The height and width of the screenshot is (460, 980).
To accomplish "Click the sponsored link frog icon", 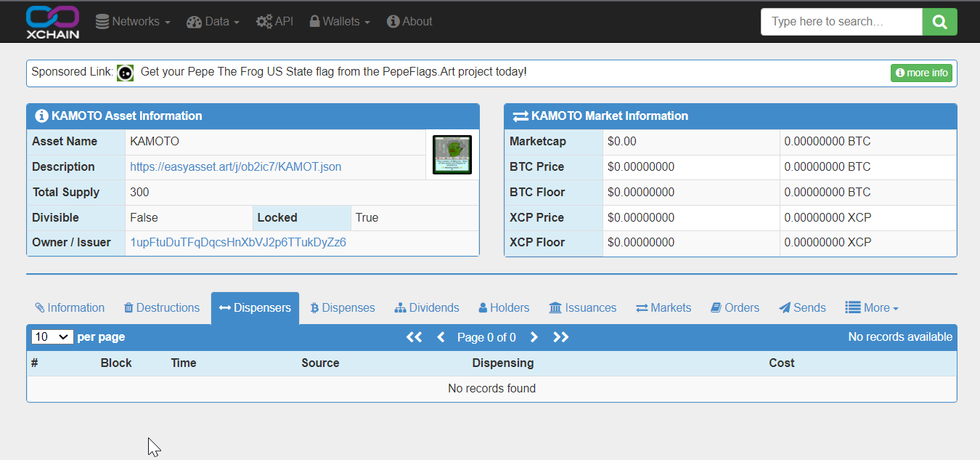I will click(126, 73).
